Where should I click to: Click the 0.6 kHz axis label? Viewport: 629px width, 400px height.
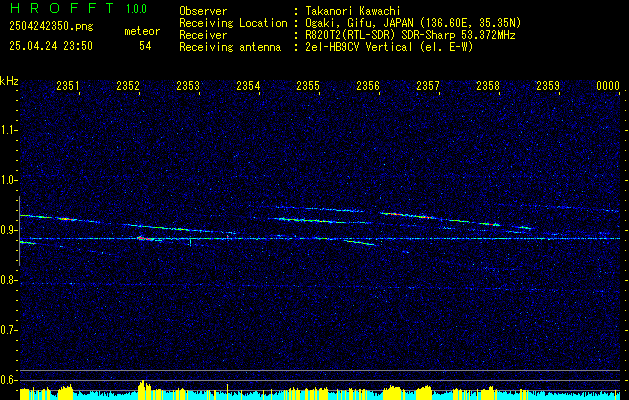(8, 380)
